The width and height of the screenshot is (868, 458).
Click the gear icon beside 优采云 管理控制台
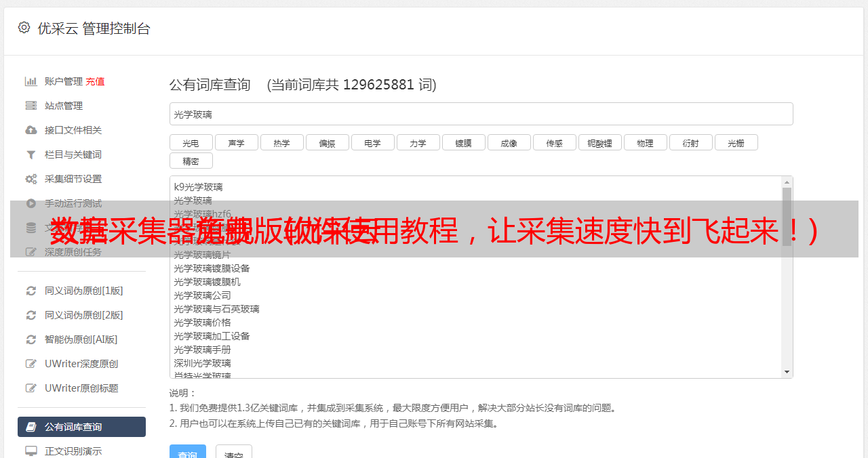[24, 28]
